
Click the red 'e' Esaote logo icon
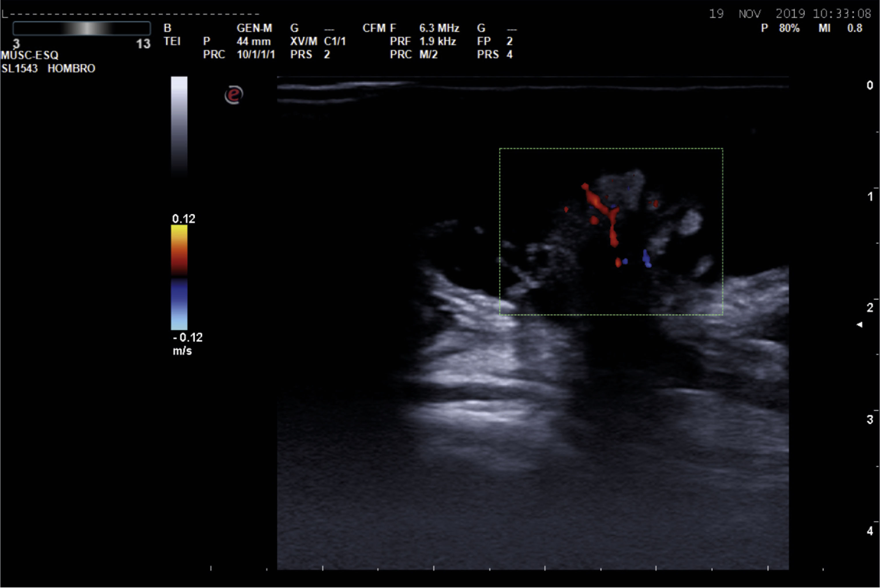coord(234,95)
